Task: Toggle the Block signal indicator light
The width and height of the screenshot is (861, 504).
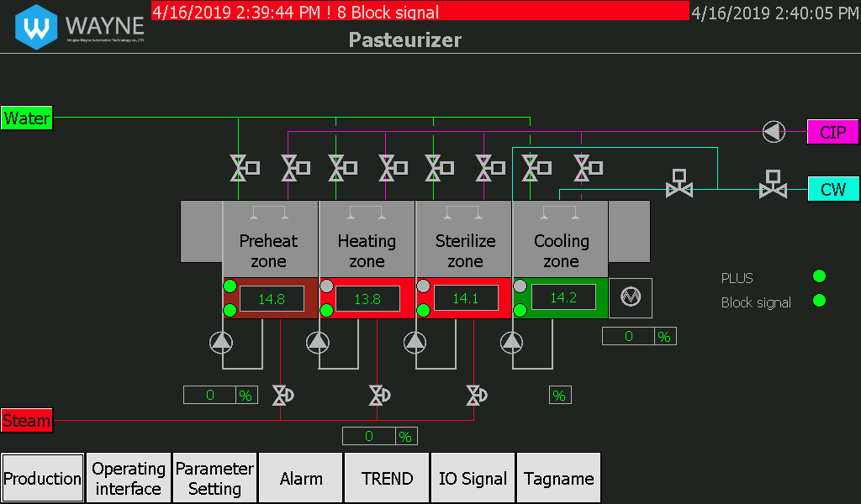Action: click(819, 301)
